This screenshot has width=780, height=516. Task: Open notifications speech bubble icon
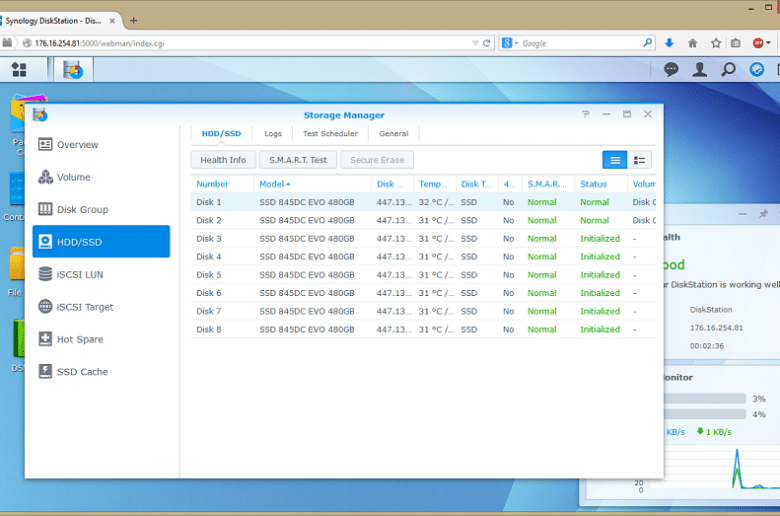click(671, 69)
